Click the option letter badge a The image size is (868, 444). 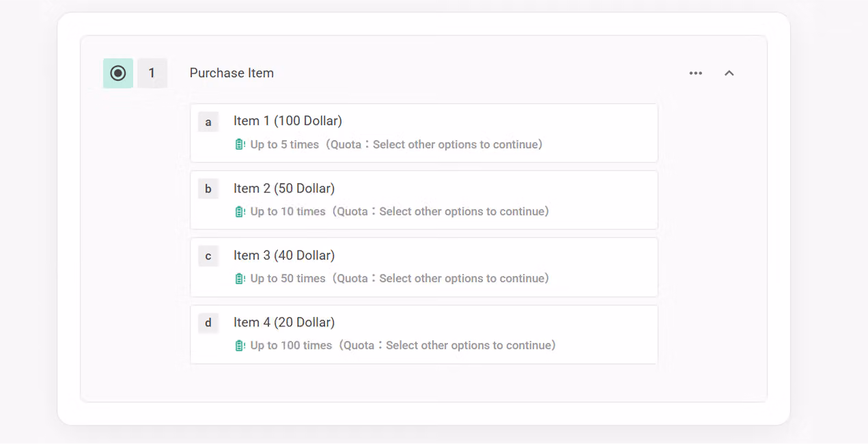pyautogui.click(x=208, y=122)
